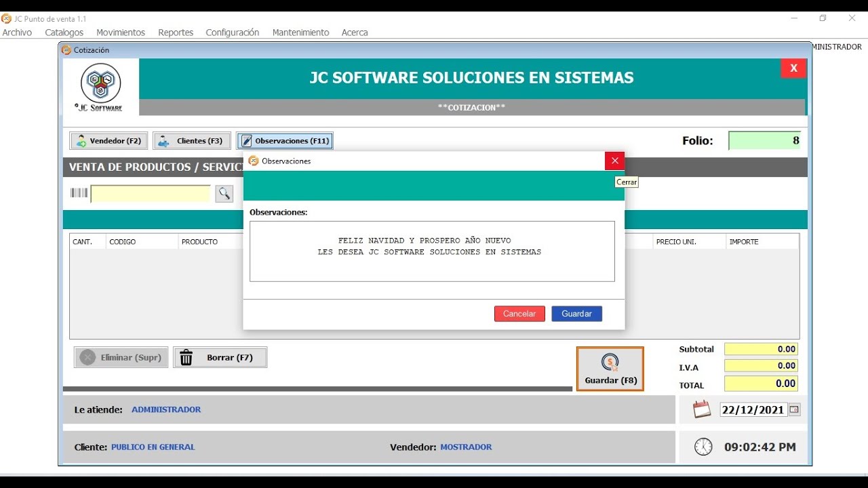Close the Cotización form with red X
This screenshot has height=488, width=868.
(x=793, y=68)
